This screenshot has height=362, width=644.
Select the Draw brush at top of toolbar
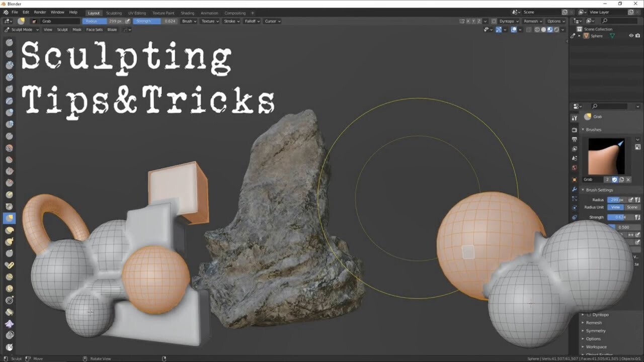click(x=9, y=43)
